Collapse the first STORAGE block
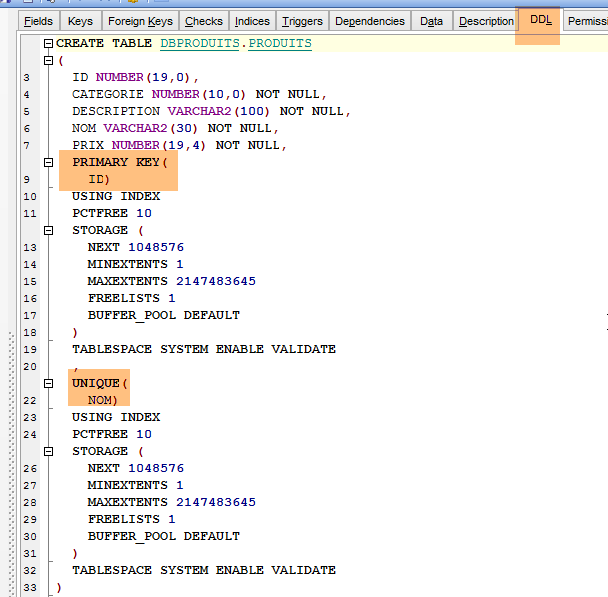The width and height of the screenshot is (608, 597). 48,230
